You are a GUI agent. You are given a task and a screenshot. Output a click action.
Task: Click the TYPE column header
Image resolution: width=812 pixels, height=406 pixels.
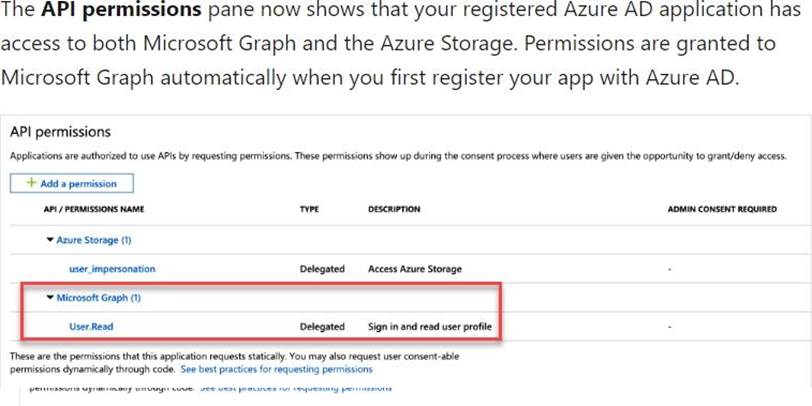tap(309, 210)
